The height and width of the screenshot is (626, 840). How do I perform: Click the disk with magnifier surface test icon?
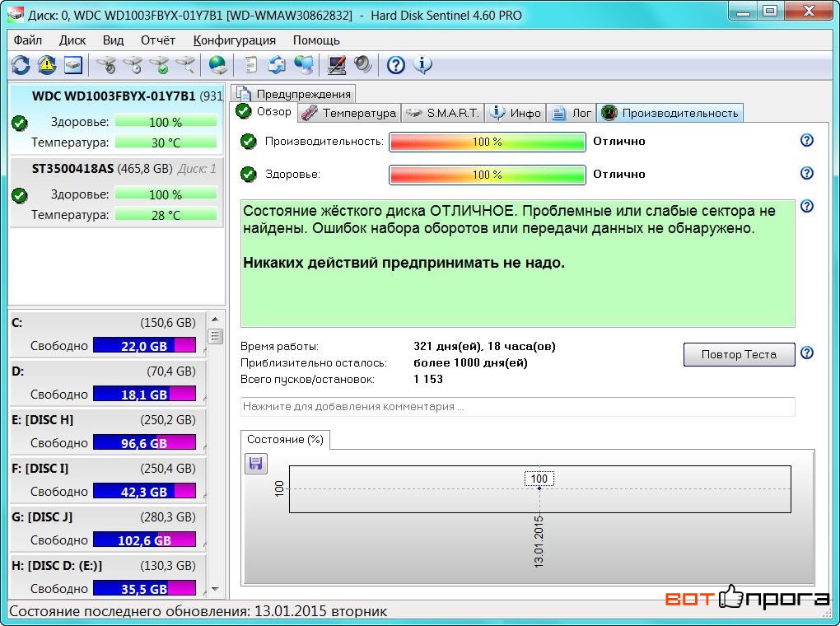tap(185, 65)
